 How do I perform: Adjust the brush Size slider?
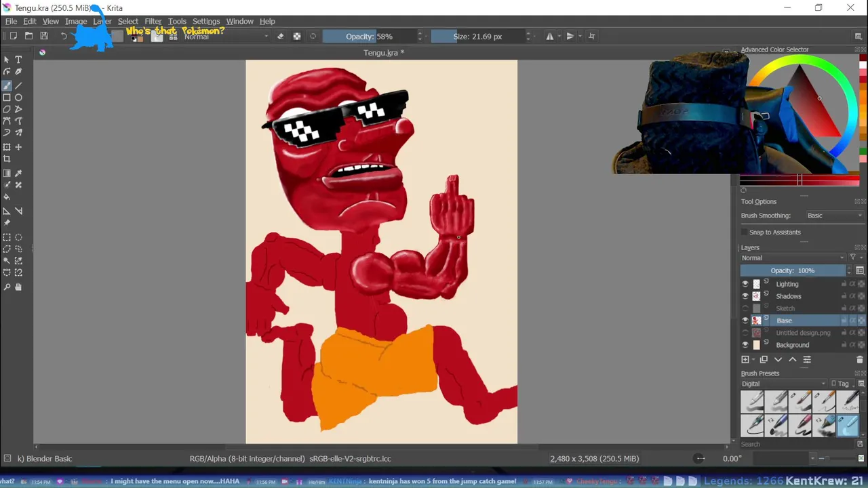(x=477, y=36)
